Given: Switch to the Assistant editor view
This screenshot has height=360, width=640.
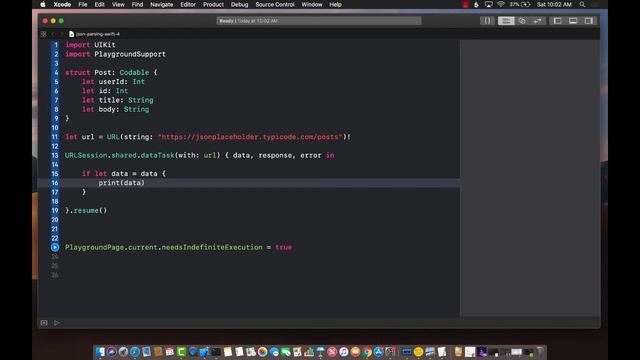Looking at the screenshot, I should pyautogui.click(x=522, y=21).
